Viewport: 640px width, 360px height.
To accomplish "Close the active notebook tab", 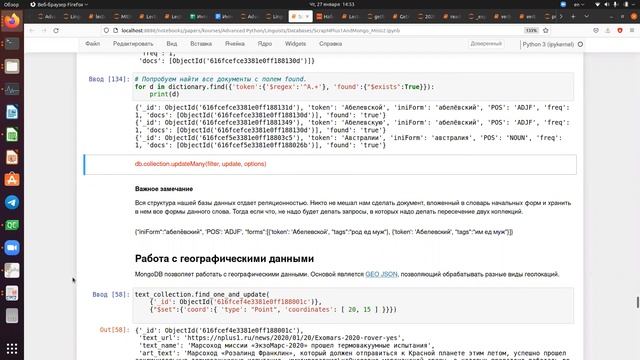I will [307, 17].
